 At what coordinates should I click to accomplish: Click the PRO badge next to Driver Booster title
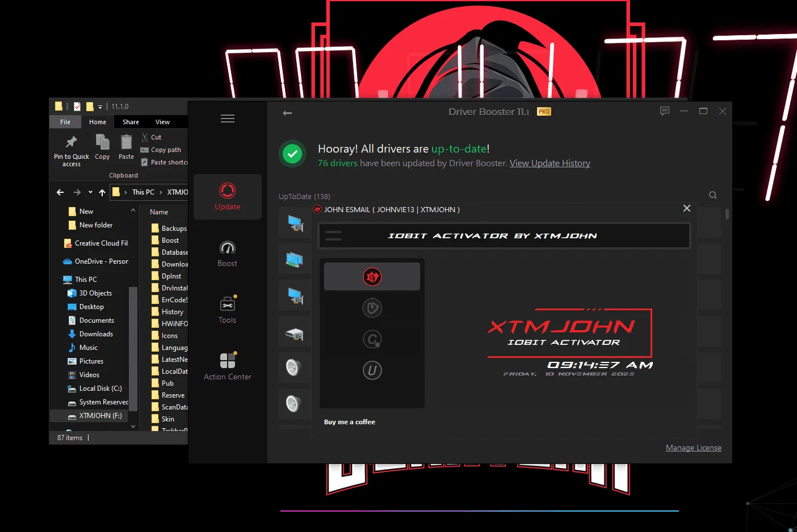(544, 112)
